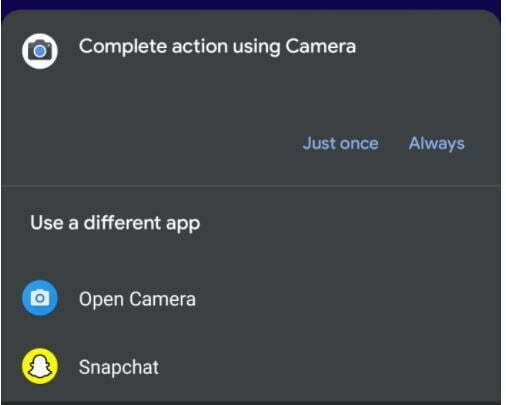Choose the yellow Snapchat ghost icon

(40, 366)
